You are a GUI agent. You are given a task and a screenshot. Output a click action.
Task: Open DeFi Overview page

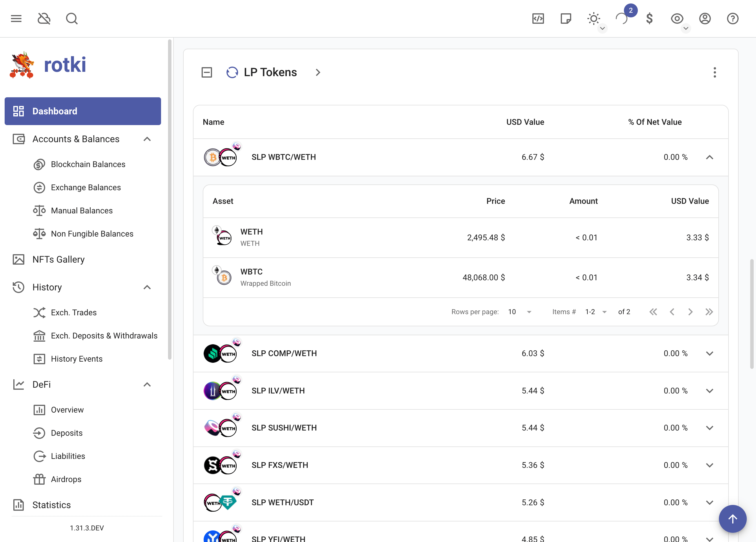(67, 410)
